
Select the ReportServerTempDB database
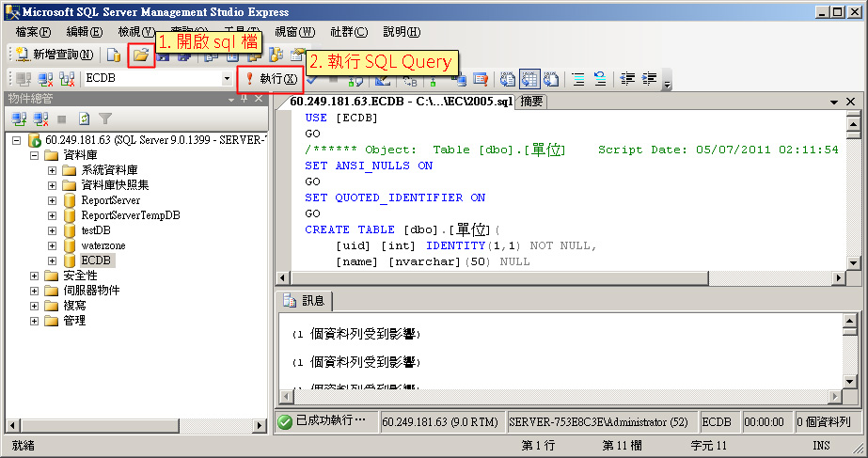(130, 215)
